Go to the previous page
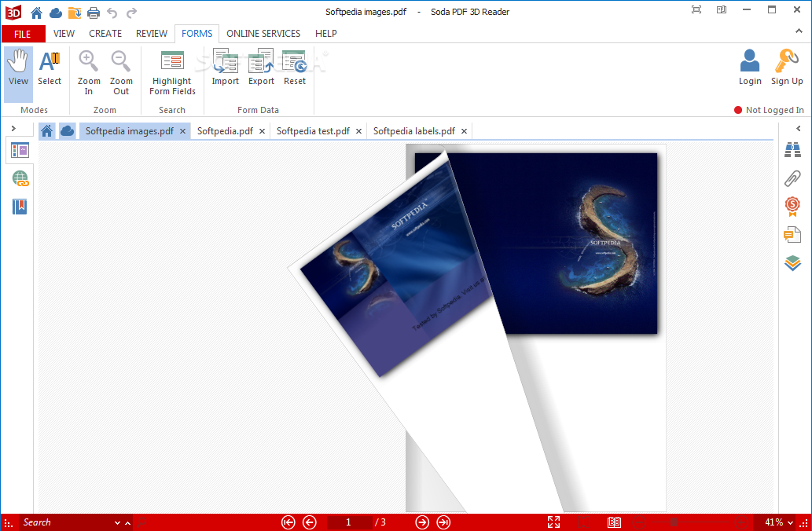 click(310, 522)
